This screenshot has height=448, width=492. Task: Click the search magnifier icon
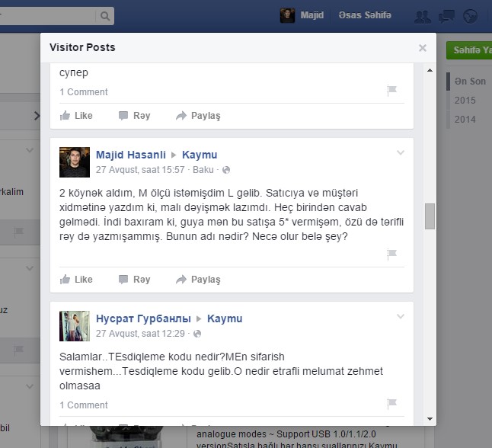[x=105, y=16]
